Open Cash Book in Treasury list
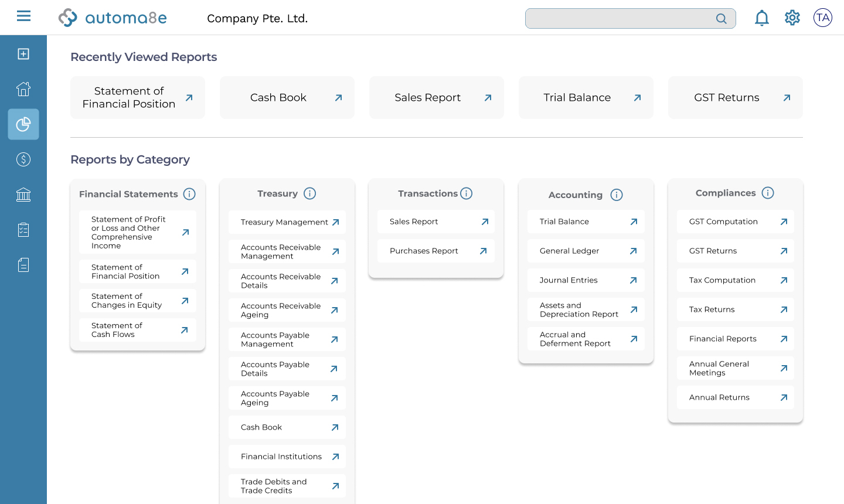The width and height of the screenshot is (844, 504). point(287,427)
